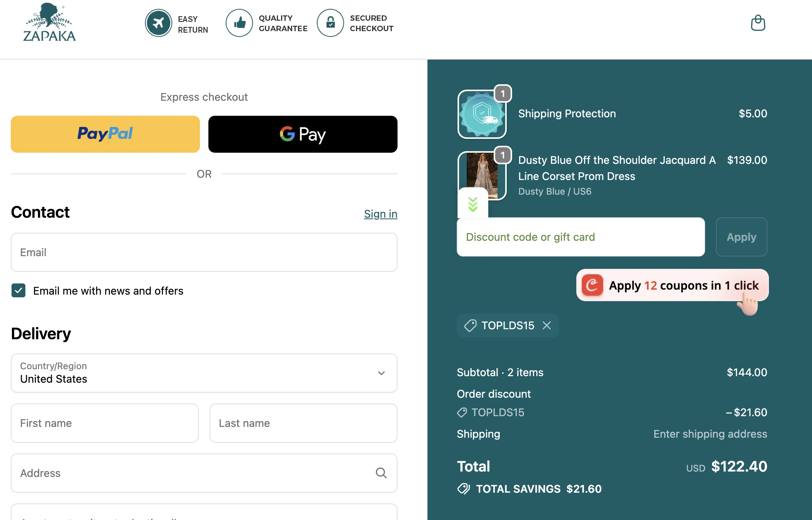Remove the TOPLDS15 discount code
Viewport: 812px width, 520px height.
547,325
